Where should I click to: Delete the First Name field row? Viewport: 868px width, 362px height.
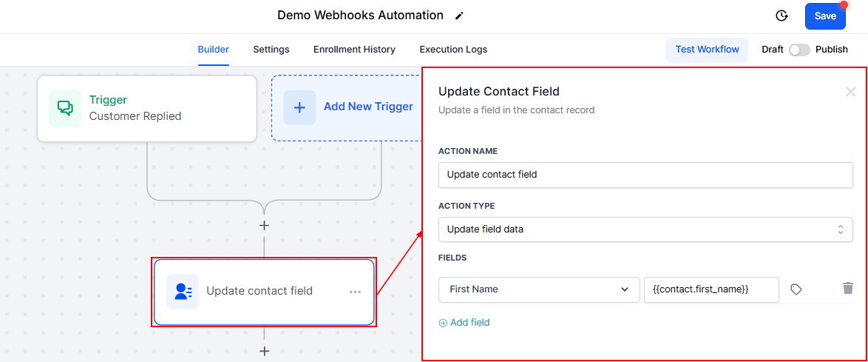848,289
